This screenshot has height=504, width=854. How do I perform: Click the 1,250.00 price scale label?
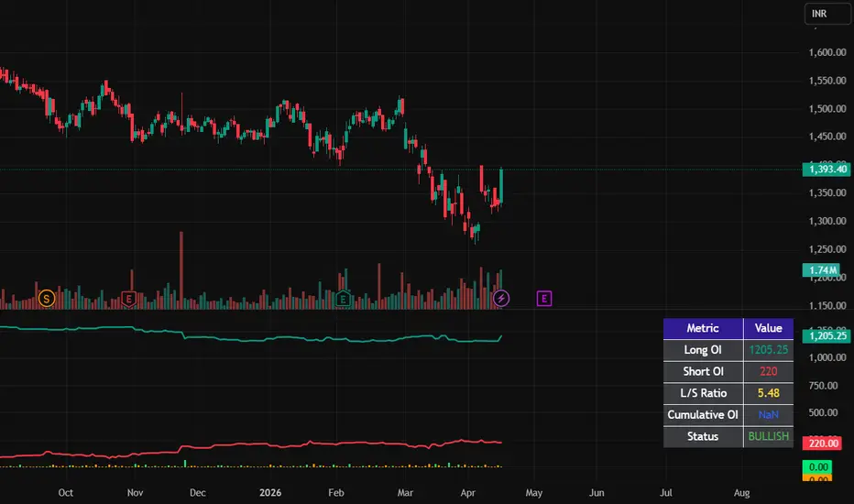[x=827, y=249]
